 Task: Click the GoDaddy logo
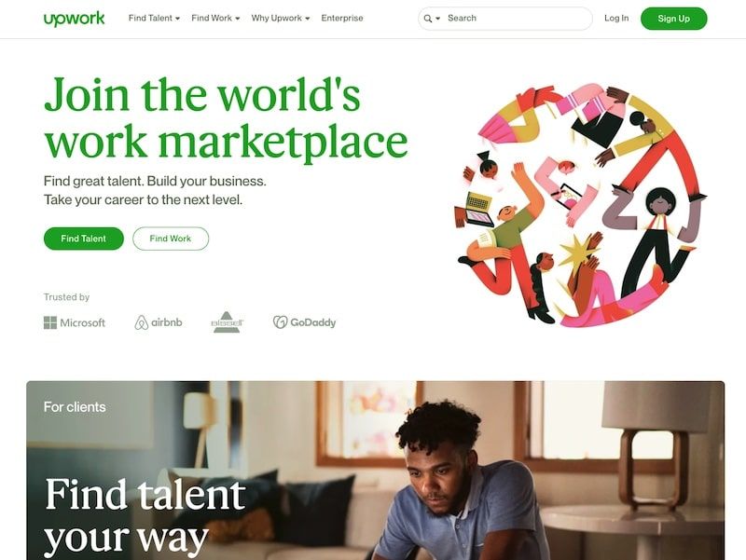[305, 322]
